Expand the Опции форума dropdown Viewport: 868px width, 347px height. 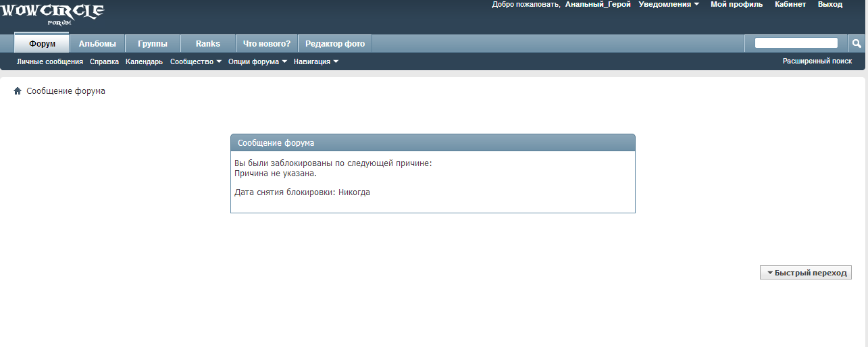[x=257, y=61]
